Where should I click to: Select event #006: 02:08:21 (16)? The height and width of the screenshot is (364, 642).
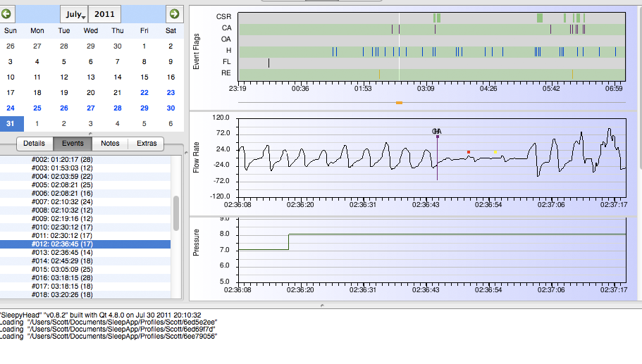pyautogui.click(x=85, y=194)
